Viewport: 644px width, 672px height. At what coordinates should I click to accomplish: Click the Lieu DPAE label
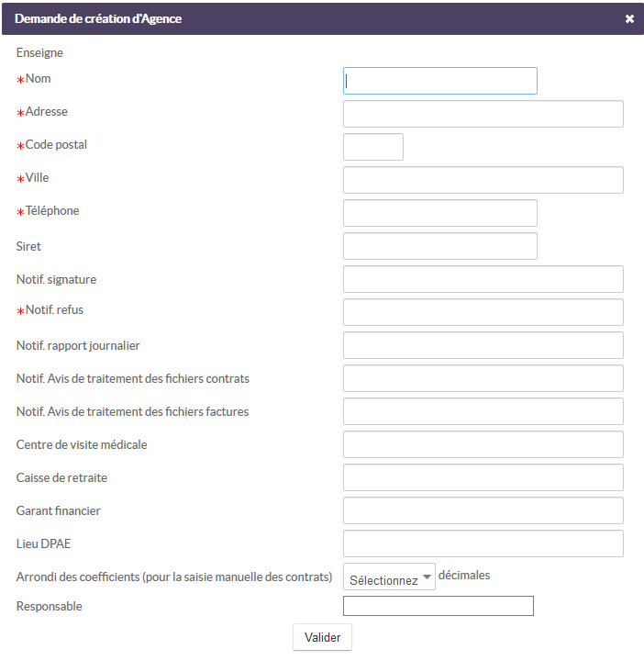click(x=43, y=543)
